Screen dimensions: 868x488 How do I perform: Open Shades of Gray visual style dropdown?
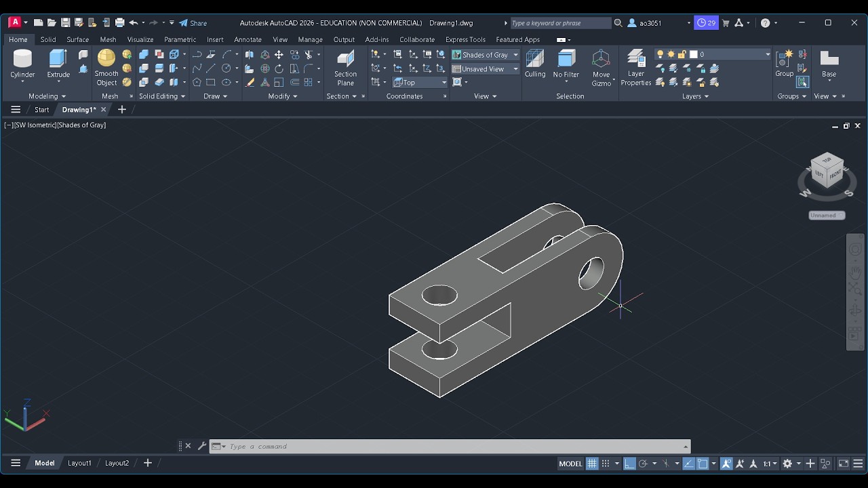click(x=486, y=54)
